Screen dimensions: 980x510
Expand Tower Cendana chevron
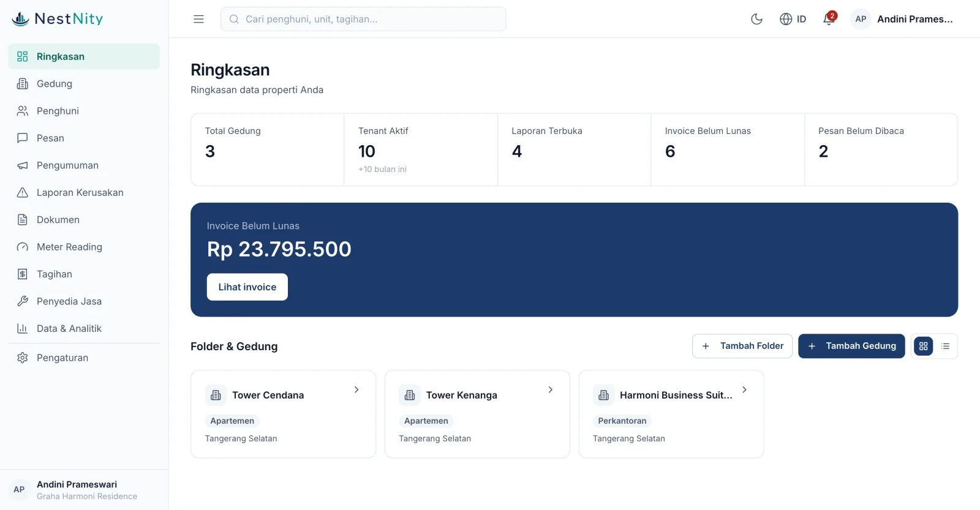[x=356, y=389]
